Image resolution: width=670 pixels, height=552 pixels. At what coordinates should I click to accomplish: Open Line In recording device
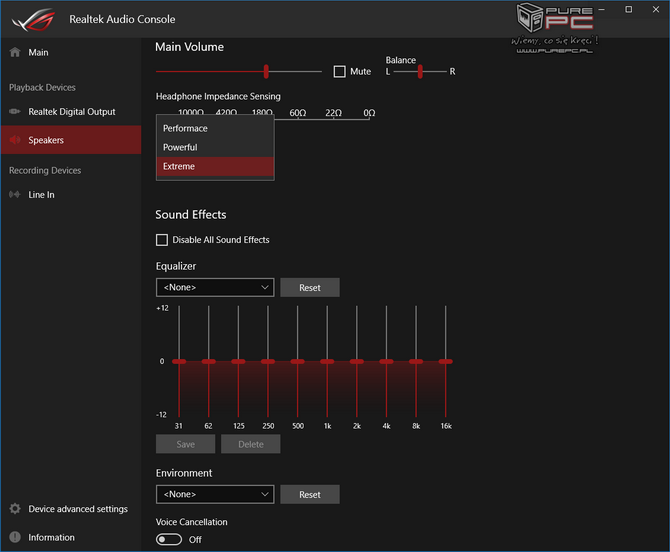71,194
